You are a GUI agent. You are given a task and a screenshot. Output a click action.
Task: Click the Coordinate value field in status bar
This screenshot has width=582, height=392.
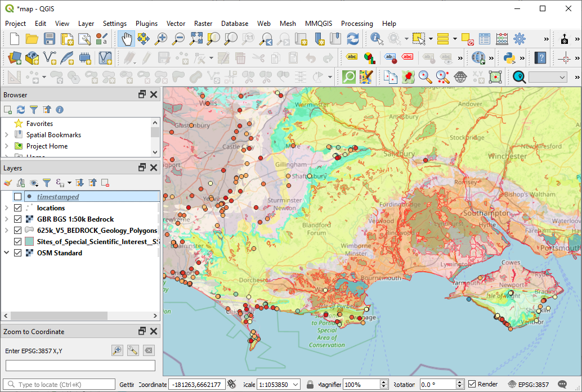pos(197,385)
